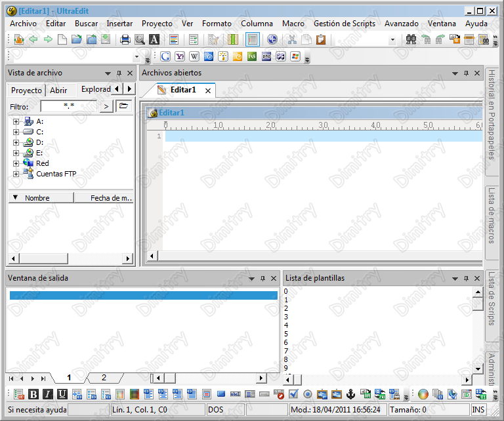This screenshot has width=504, height=421.
Task: Click the green forward arrow icon
Action: pos(48,39)
